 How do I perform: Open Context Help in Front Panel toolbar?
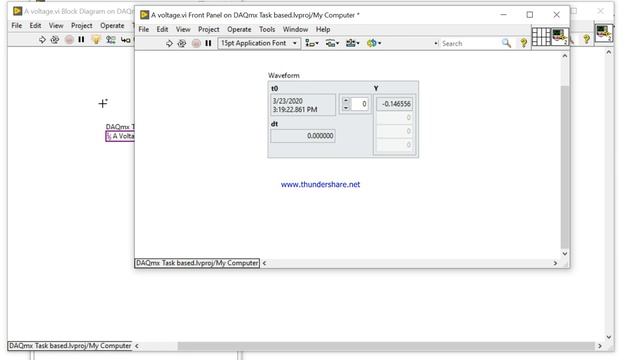click(523, 43)
